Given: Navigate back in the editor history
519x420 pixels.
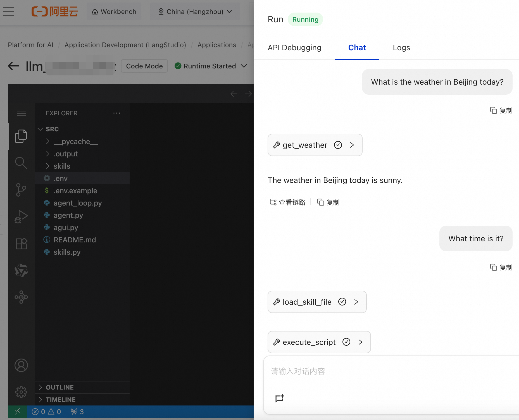Looking at the screenshot, I should click(x=234, y=94).
